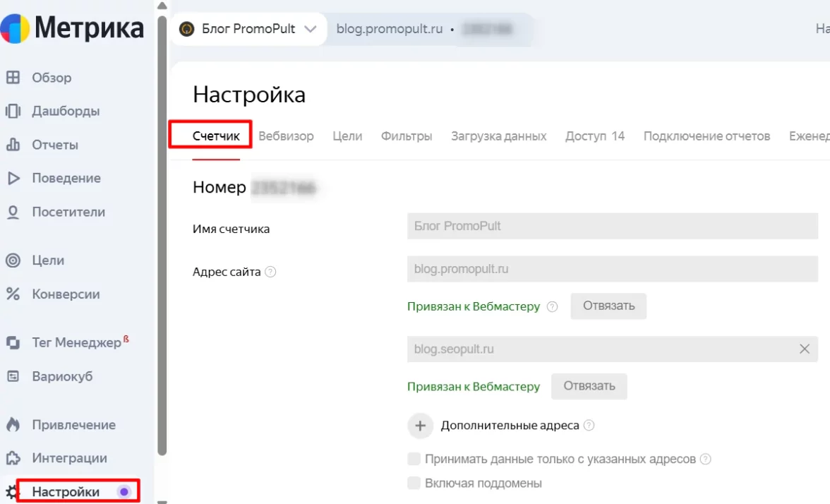Click Отвязать button below blog.promopult.ru
This screenshot has width=830, height=504.
tap(608, 306)
